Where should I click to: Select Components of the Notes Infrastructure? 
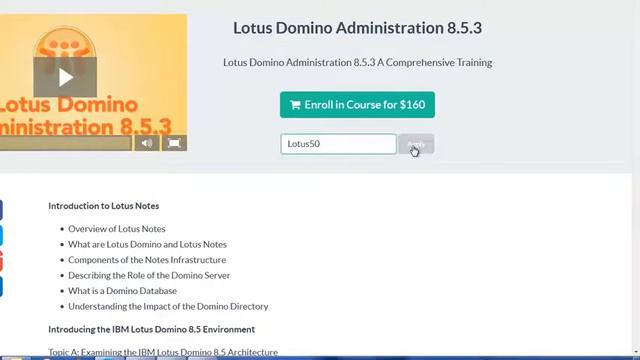[147, 260]
